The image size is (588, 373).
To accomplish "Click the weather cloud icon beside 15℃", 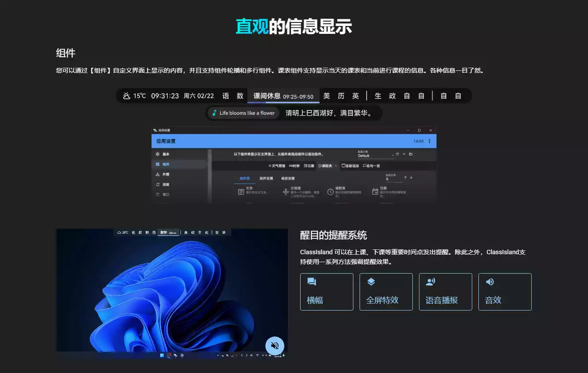I will tap(126, 96).
